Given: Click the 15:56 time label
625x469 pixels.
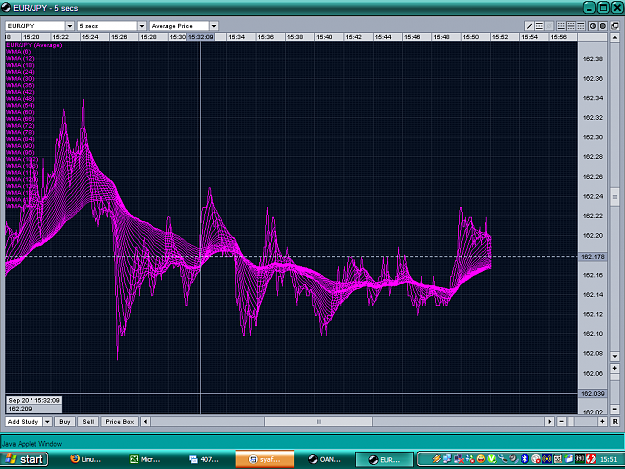Looking at the screenshot, I should click(x=558, y=37).
